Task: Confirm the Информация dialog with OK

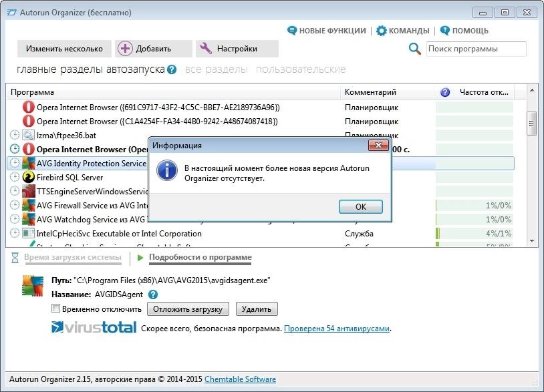Action: 360,206
